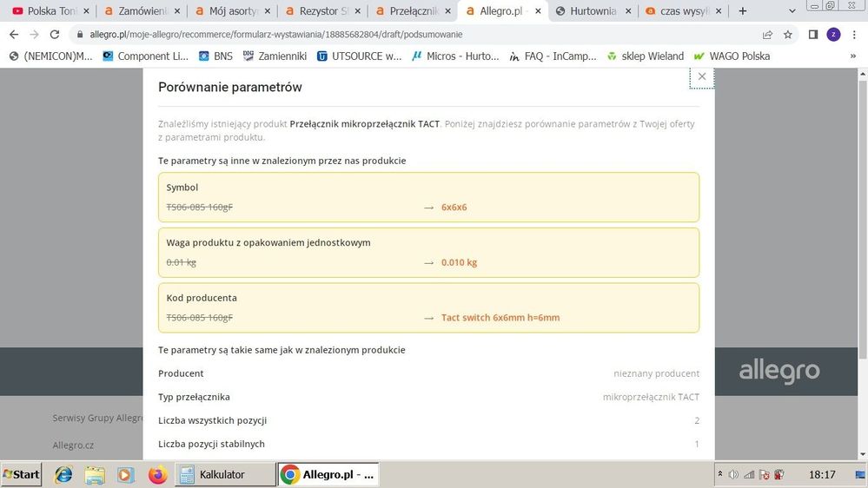Open the Chrome profile avatar
This screenshot has height=488, width=868.
click(833, 35)
